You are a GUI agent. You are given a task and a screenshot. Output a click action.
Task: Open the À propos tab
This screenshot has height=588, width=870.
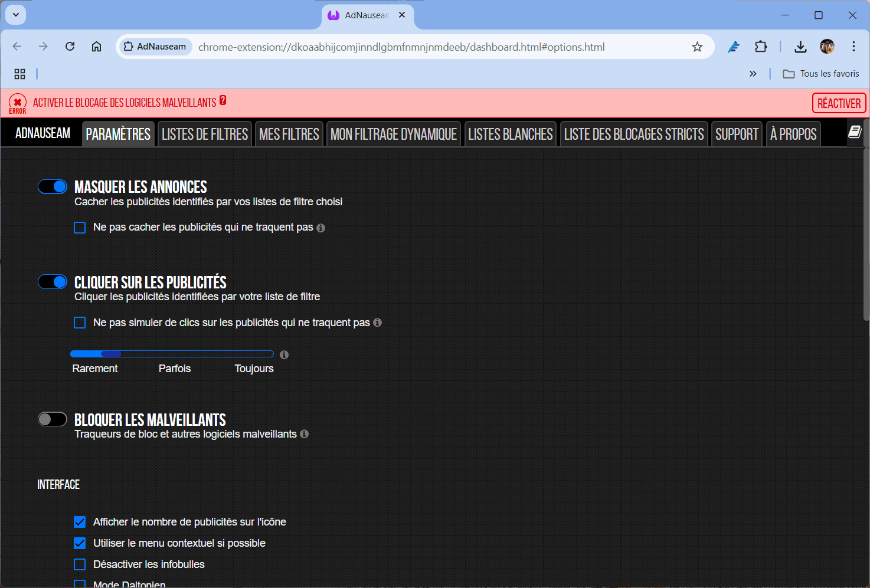pos(793,134)
